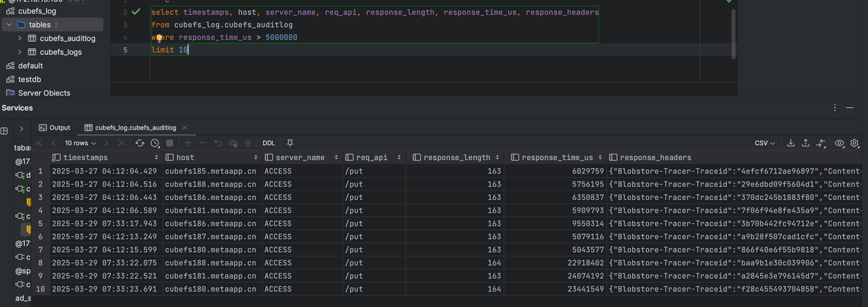This screenshot has width=868, height=307.
Task: Click the green checkmark in editor gutter
Action: point(136,12)
